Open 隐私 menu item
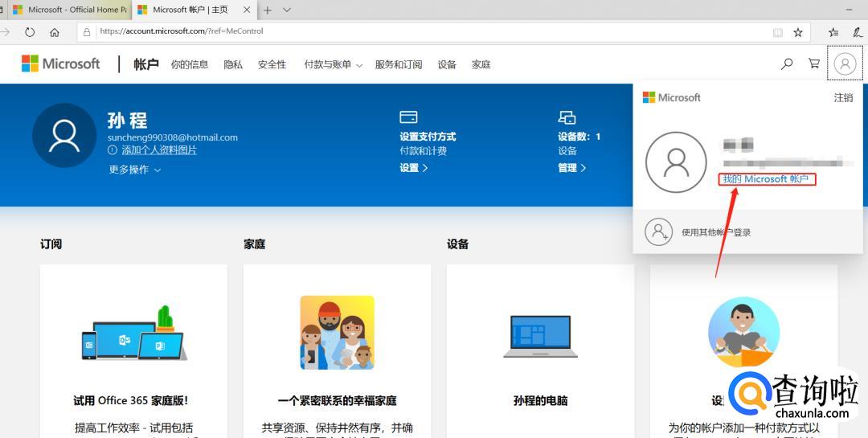This screenshot has height=438, width=868. [x=233, y=65]
